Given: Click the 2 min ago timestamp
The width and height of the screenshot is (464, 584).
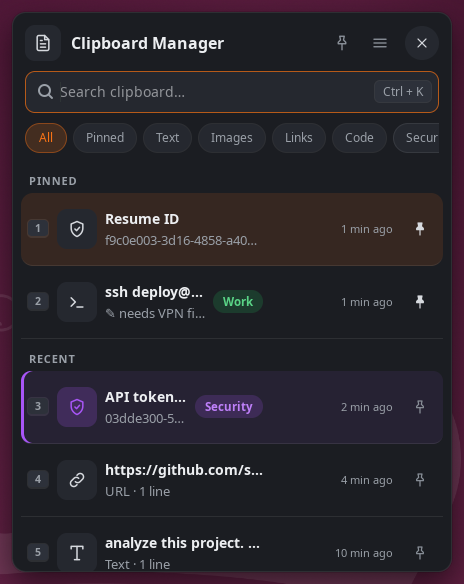Looking at the screenshot, I should (366, 407).
